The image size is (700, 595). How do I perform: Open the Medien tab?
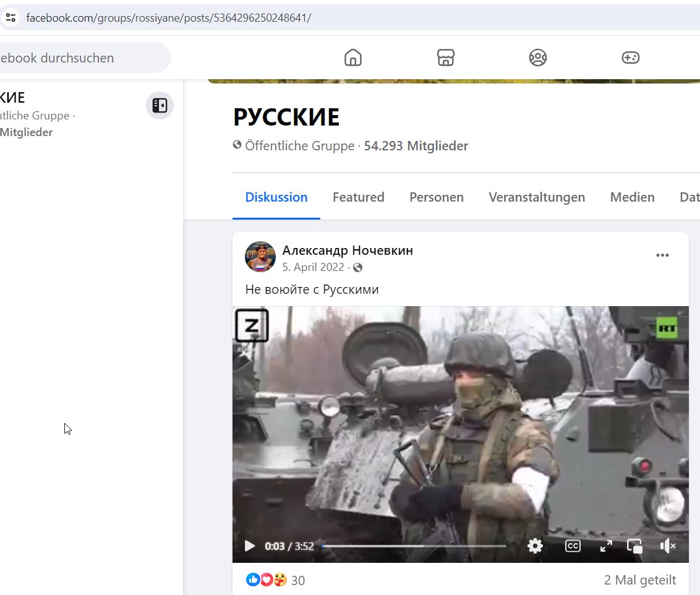coord(632,197)
